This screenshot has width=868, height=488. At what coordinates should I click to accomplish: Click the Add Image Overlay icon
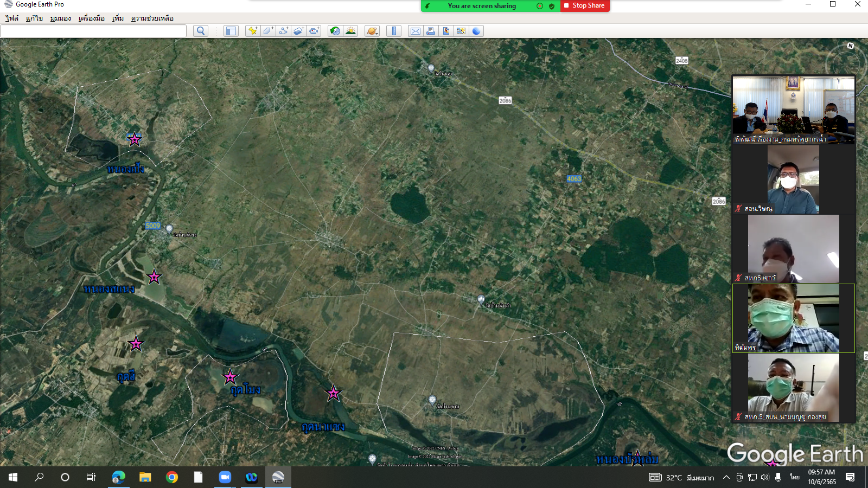[299, 31]
